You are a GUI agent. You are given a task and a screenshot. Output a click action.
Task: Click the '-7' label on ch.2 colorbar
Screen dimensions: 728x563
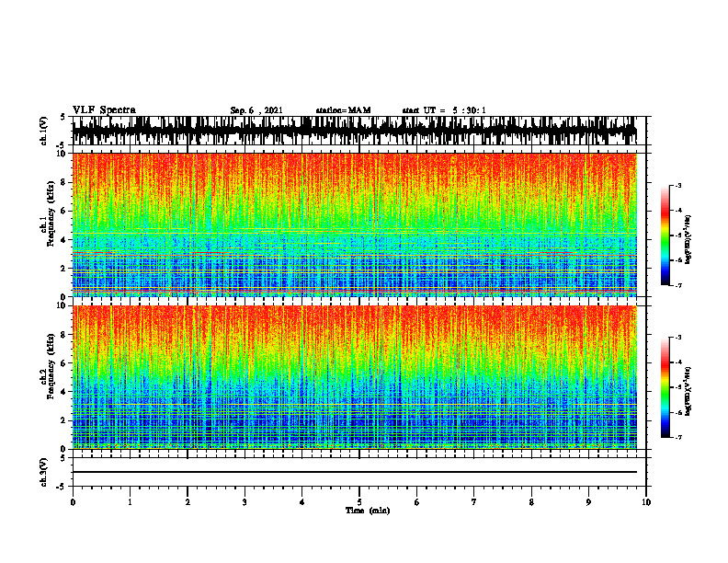[x=678, y=437]
